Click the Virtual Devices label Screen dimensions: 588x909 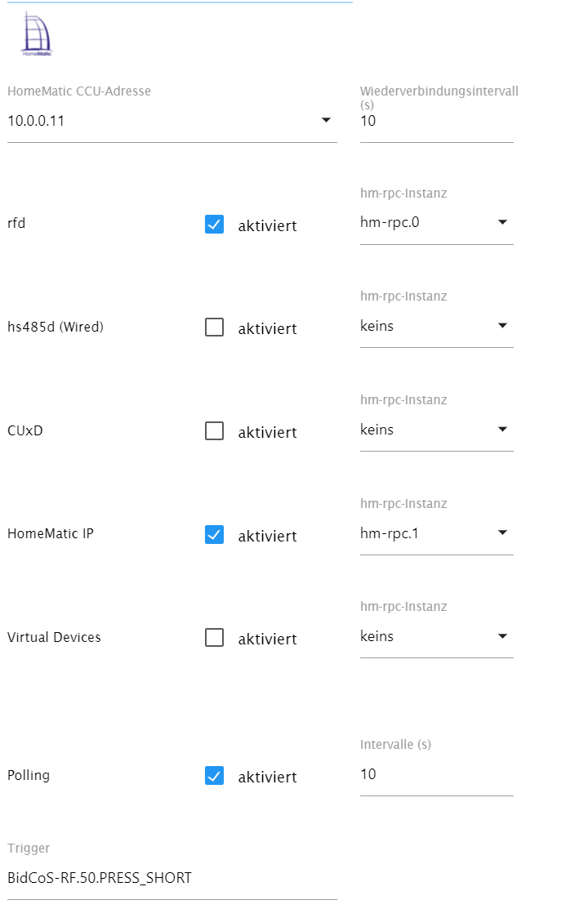[54, 637]
